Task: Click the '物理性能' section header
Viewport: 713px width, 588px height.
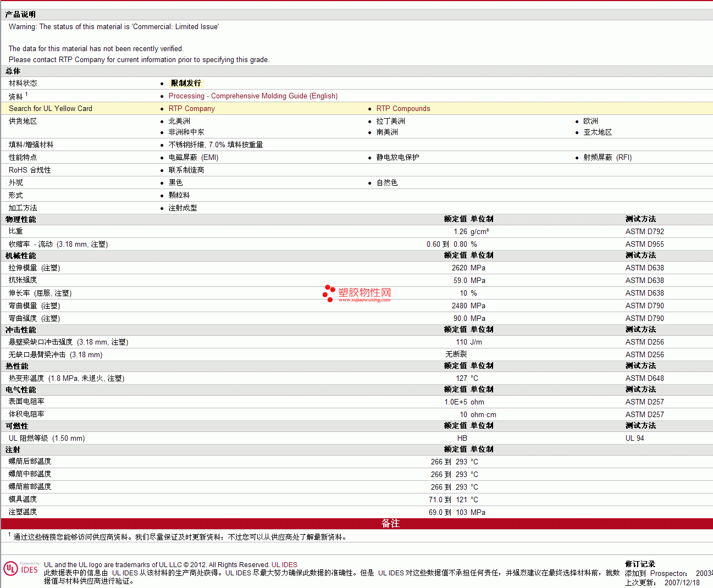Action: click(20, 219)
